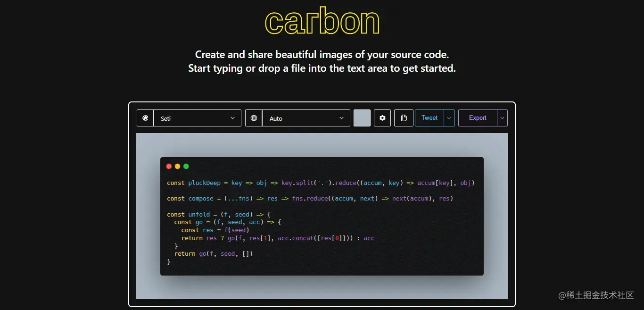The image size is (644, 310).
Task: Click the Export button
Action: point(477,118)
